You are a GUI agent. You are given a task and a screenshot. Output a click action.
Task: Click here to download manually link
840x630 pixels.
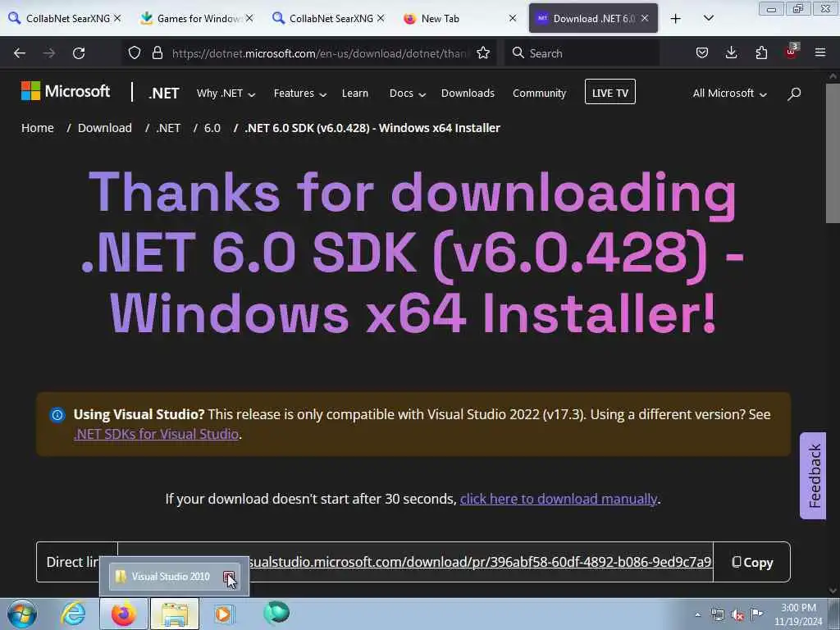pos(558,499)
